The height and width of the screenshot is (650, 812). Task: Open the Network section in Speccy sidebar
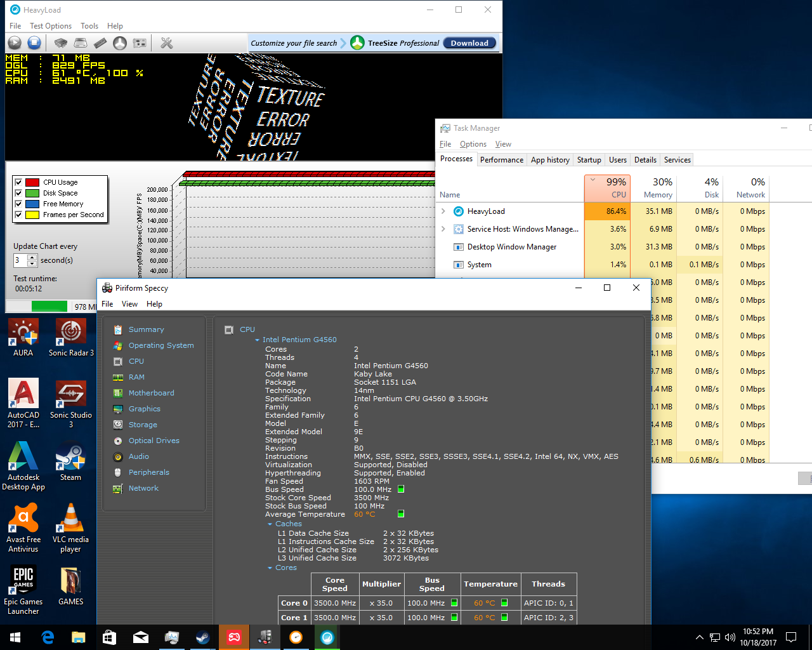[143, 488]
